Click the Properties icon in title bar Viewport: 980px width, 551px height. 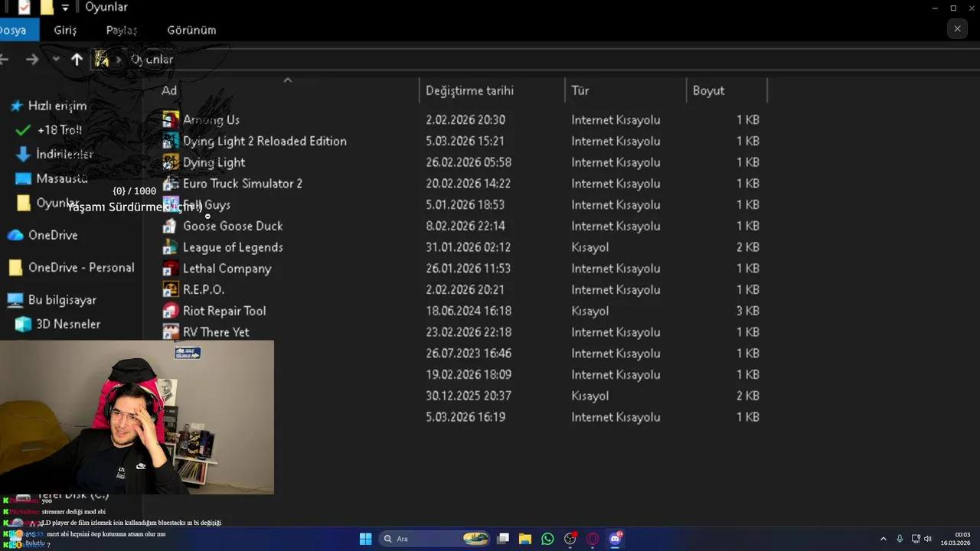coord(24,8)
